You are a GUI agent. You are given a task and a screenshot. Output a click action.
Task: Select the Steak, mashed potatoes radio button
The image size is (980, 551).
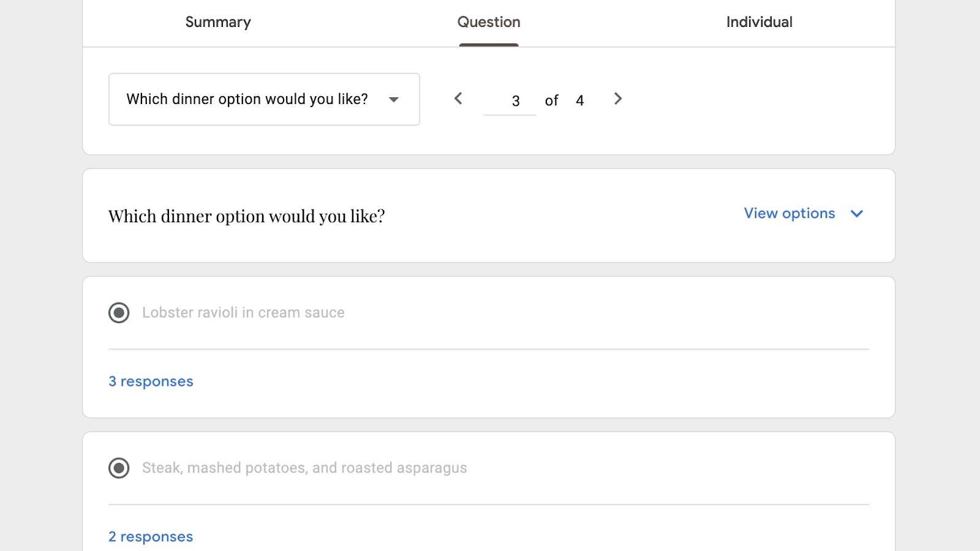click(119, 468)
